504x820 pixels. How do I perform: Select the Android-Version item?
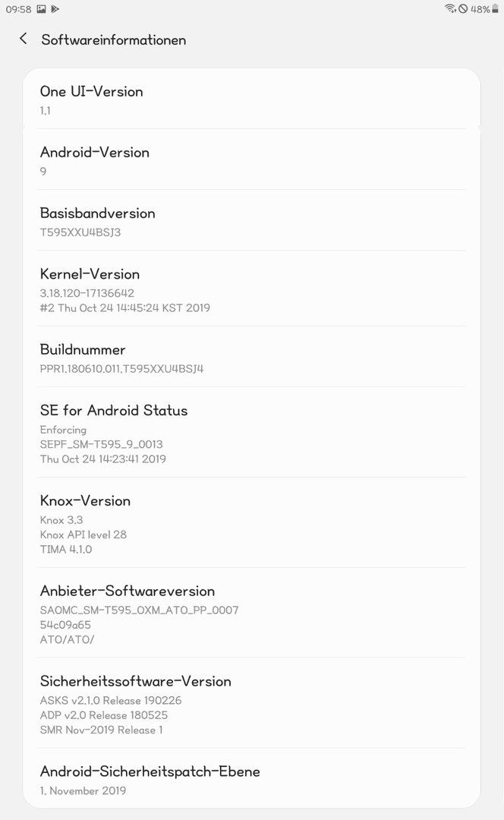click(x=251, y=159)
